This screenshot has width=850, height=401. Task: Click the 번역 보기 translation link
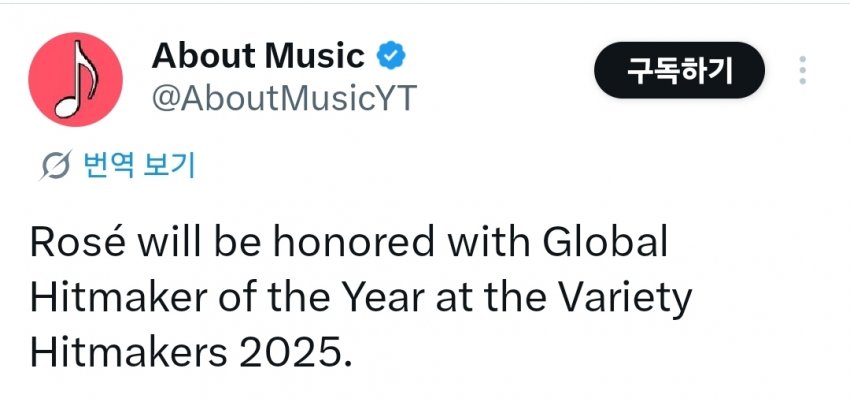(134, 165)
